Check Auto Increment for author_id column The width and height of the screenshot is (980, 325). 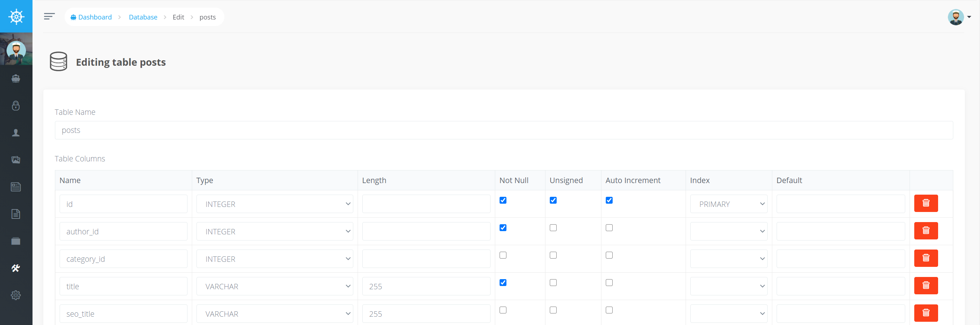609,228
